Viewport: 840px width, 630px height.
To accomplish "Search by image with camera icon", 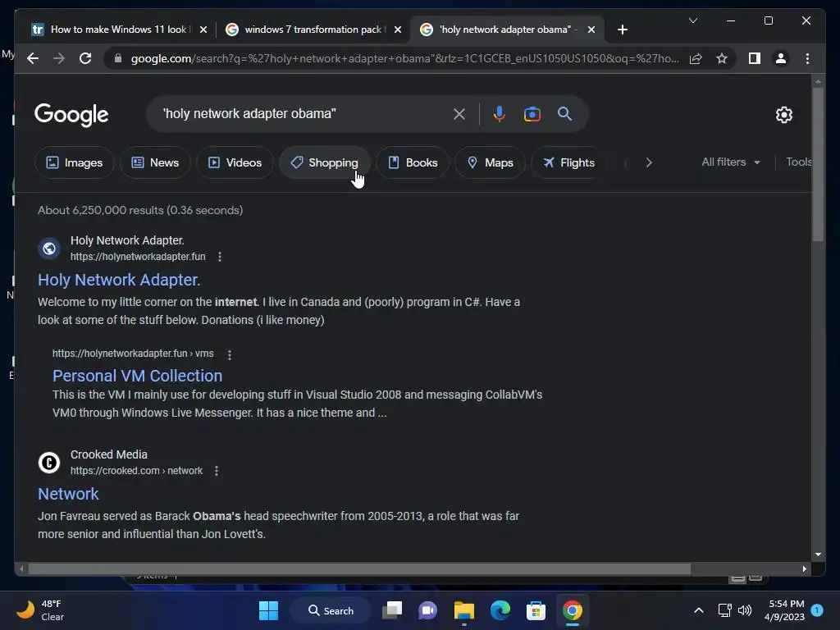I will [532, 114].
